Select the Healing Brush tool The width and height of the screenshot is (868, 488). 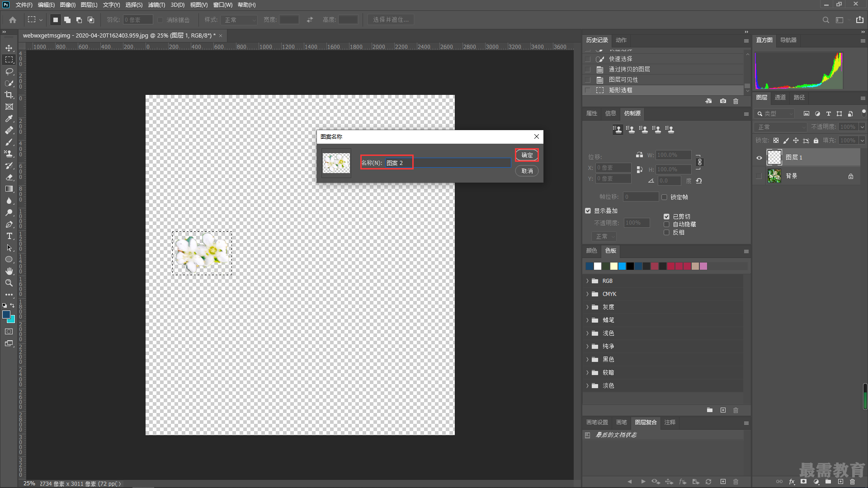pyautogui.click(x=9, y=130)
